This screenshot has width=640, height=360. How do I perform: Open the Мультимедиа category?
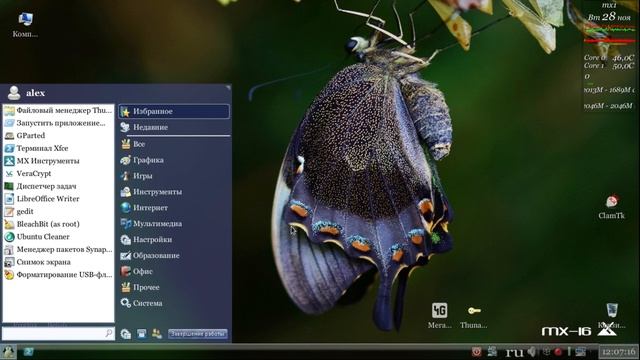pyautogui.click(x=174, y=224)
